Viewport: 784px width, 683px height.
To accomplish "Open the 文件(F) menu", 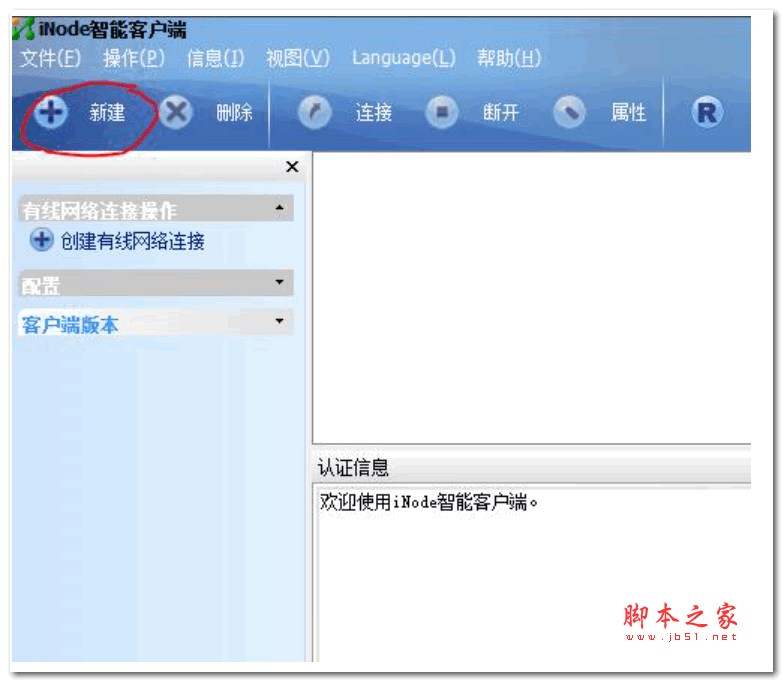I will tap(51, 58).
